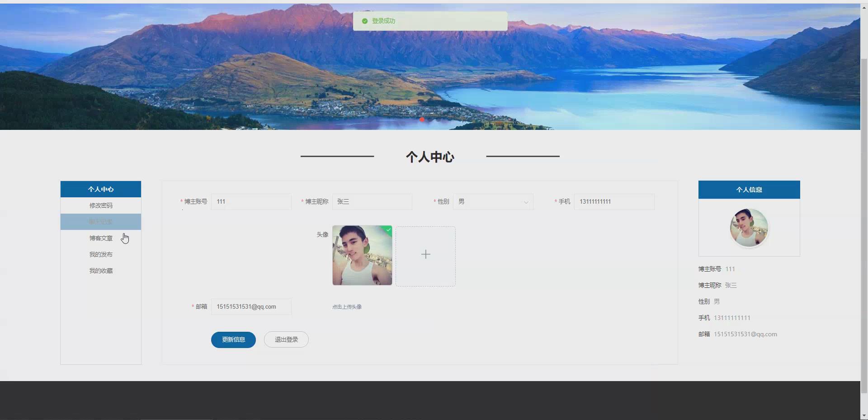
Task: Click the 更新信息 button
Action: pyautogui.click(x=233, y=339)
